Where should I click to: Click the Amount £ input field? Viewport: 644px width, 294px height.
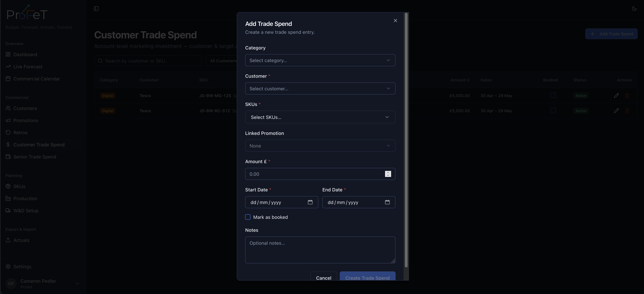point(320,174)
